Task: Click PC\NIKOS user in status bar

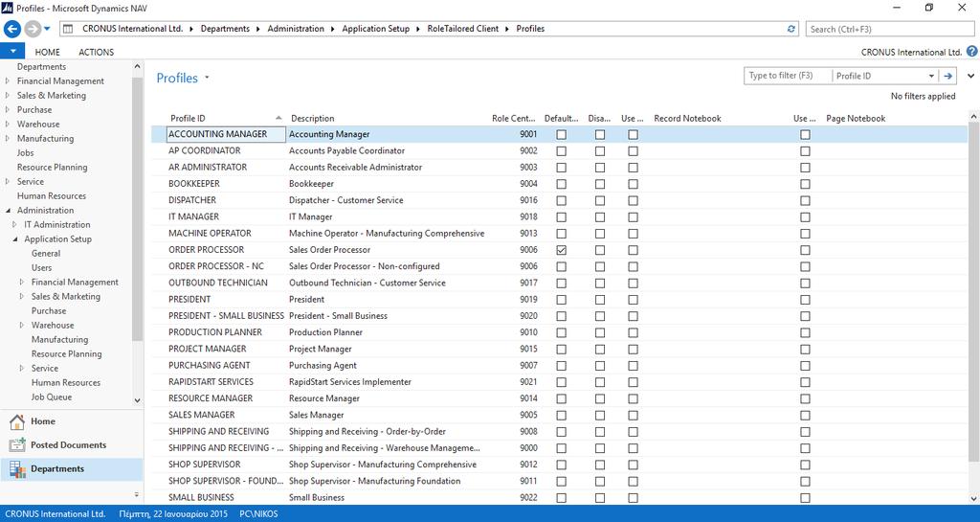Action: pyautogui.click(x=258, y=514)
